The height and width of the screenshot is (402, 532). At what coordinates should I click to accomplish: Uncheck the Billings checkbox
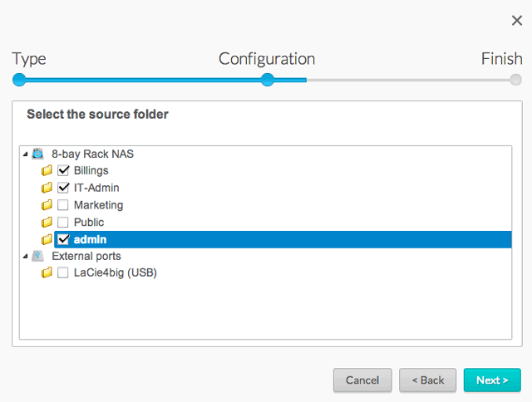(63, 170)
